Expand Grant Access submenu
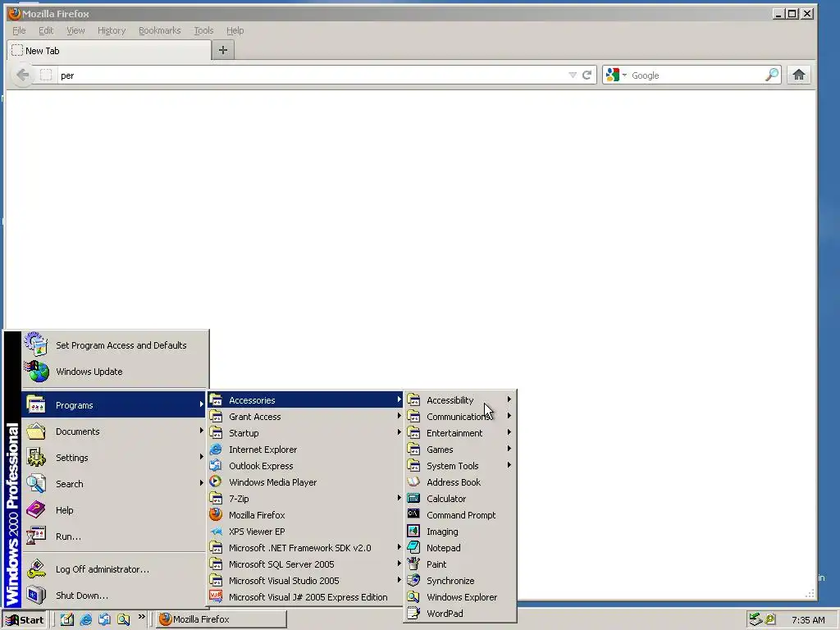Screen dimensions: 840x630 [305, 417]
